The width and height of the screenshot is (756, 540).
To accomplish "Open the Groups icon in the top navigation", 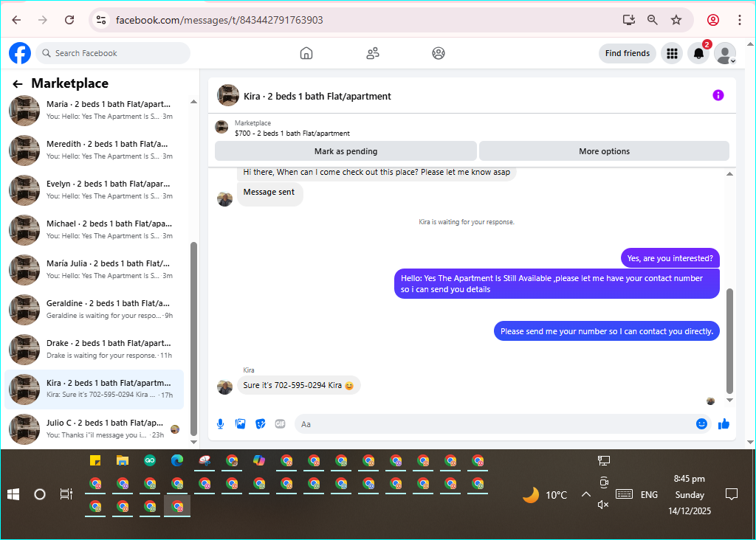I will 439,53.
